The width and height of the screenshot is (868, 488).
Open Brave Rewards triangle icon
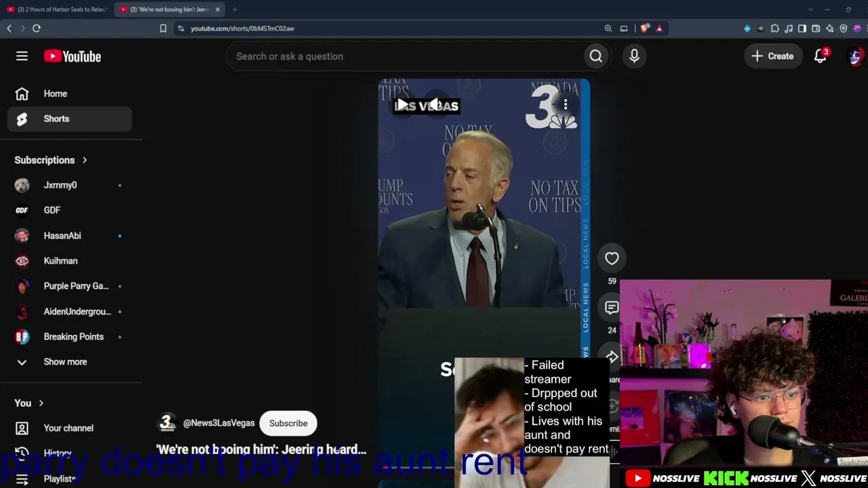[658, 28]
